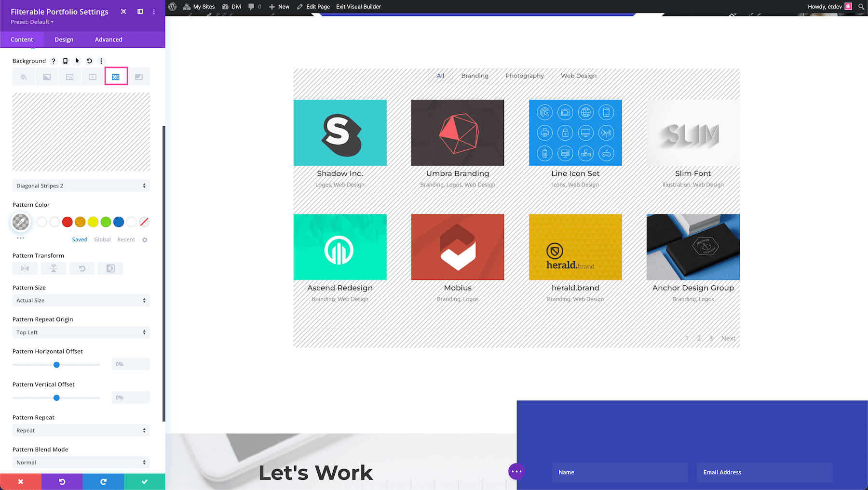This screenshot has width=868, height=490.
Task: Open the Pattern Blend Mode dropdown
Action: [x=81, y=462]
